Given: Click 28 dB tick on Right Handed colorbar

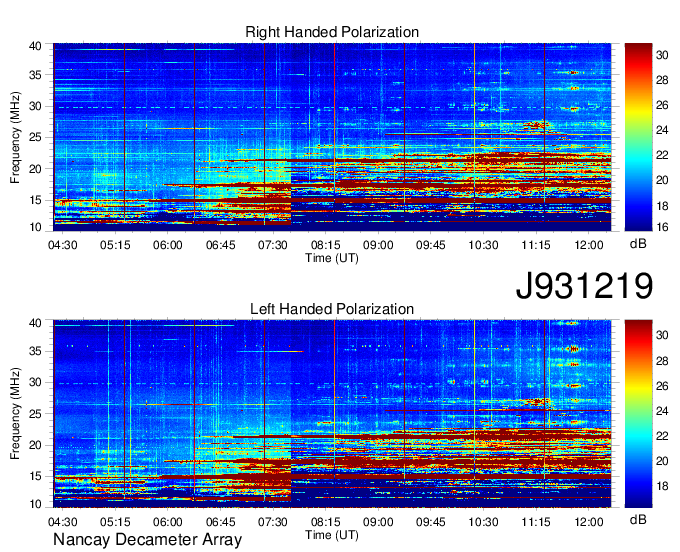Looking at the screenshot, I should 662,80.
